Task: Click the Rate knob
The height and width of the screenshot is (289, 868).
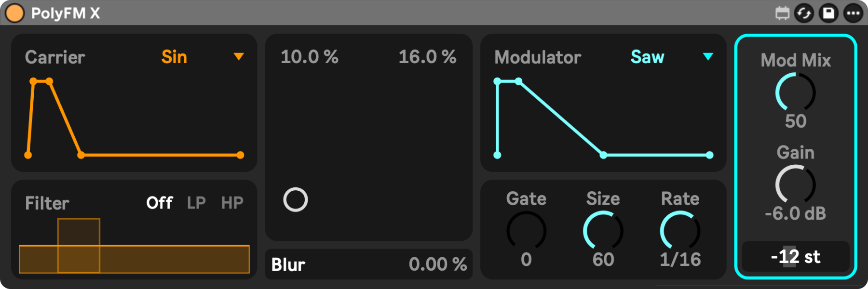Action: pos(680,231)
